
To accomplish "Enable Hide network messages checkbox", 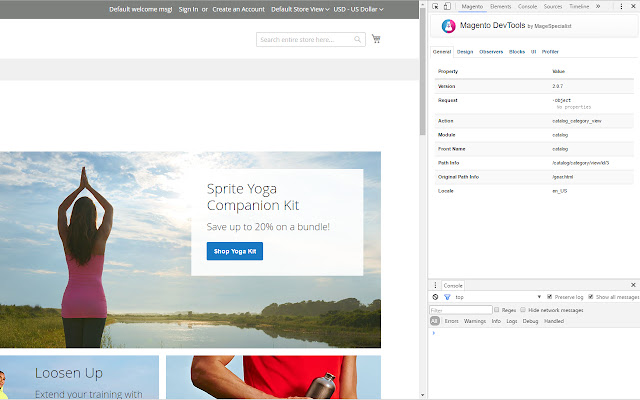I will pyautogui.click(x=523, y=310).
